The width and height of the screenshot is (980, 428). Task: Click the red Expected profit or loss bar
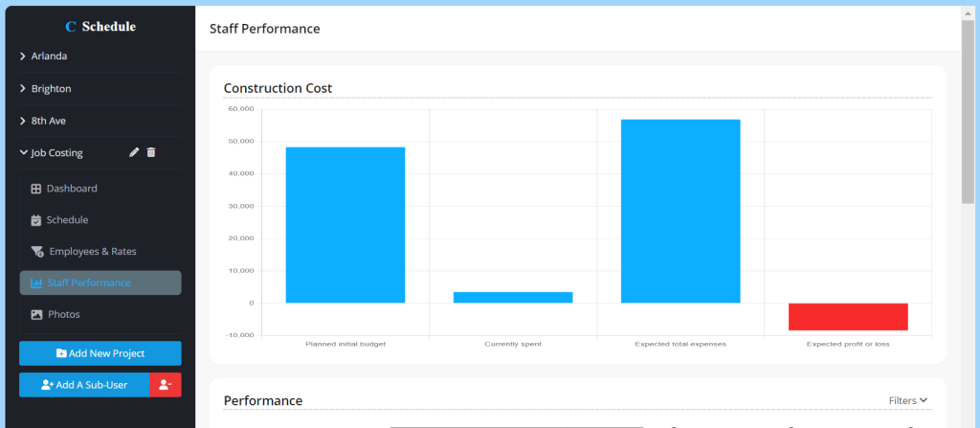[847, 317]
